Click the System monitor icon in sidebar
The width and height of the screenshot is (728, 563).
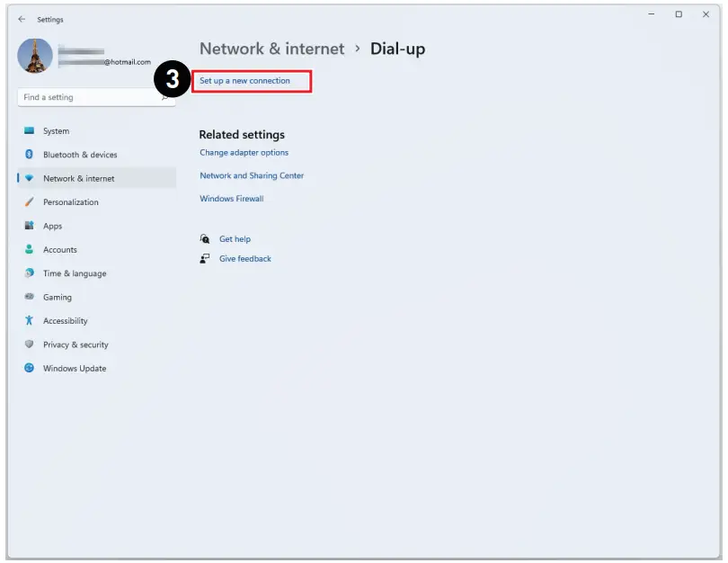click(29, 131)
